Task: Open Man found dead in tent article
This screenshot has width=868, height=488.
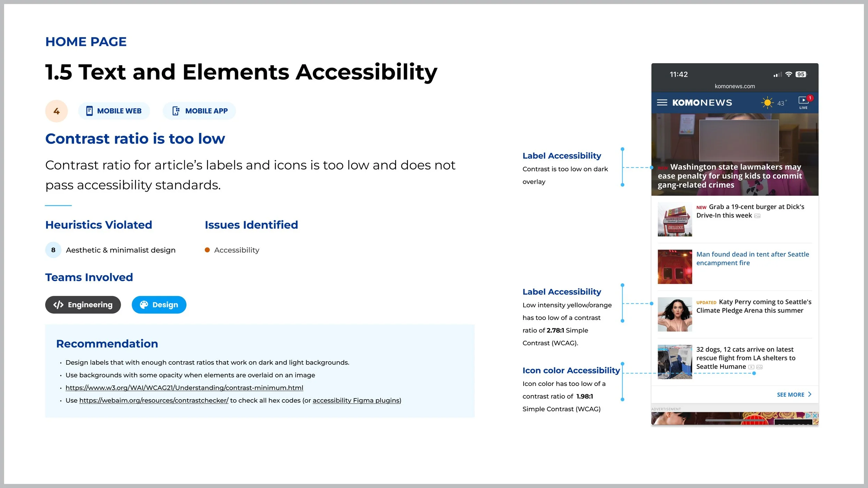Action: [752, 259]
